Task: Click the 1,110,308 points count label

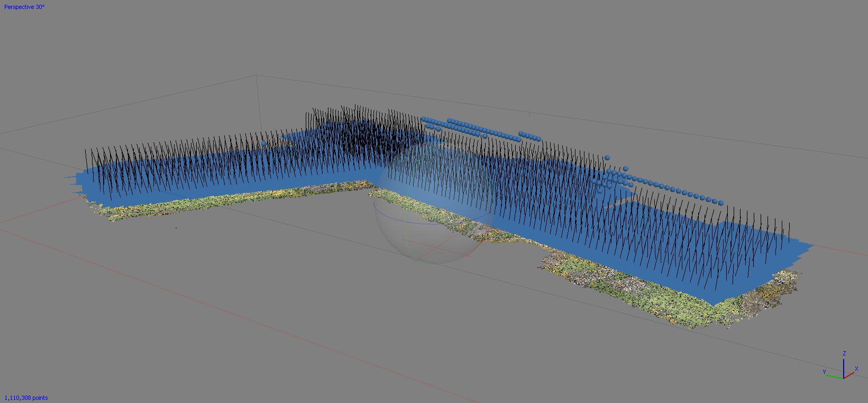Action: pyautogui.click(x=26, y=398)
